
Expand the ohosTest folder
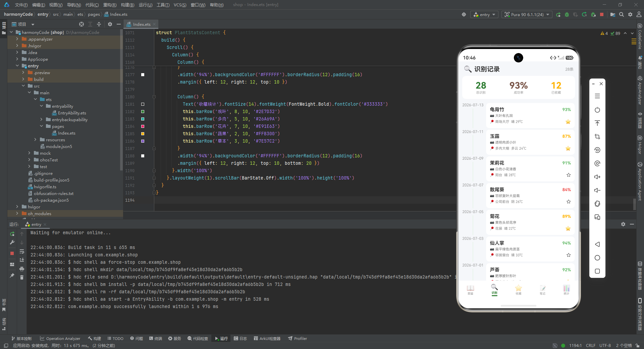click(x=29, y=160)
